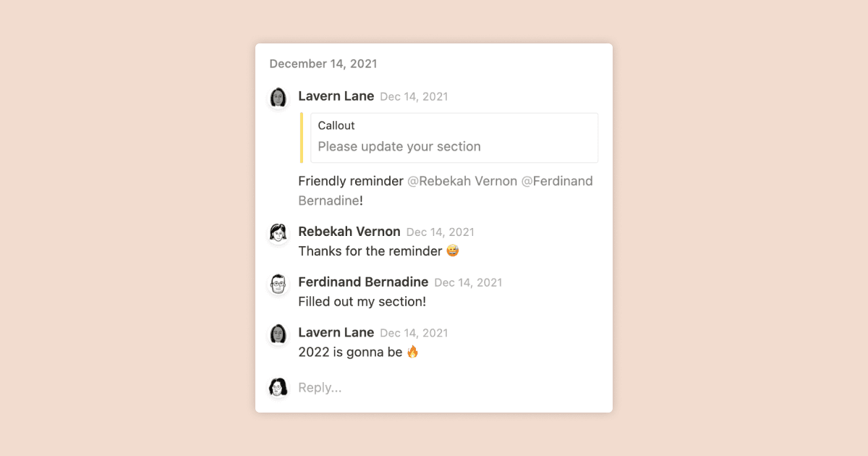Click the Dec 14, 2021 timestamp on Rebekah's comment
The height and width of the screenshot is (456, 868).
[441, 232]
